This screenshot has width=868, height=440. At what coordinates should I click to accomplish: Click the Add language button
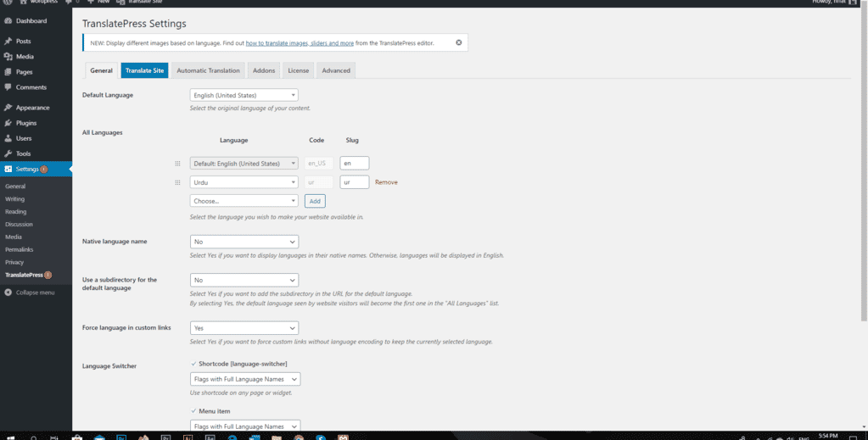(315, 201)
